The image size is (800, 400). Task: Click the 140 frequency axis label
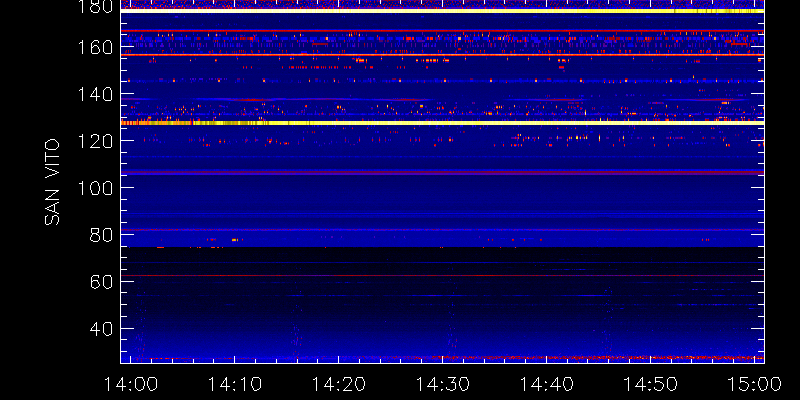[95, 94]
